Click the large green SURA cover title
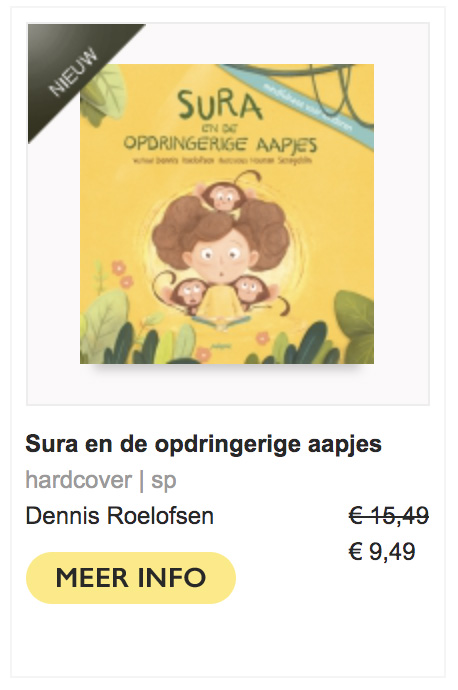 219,106
